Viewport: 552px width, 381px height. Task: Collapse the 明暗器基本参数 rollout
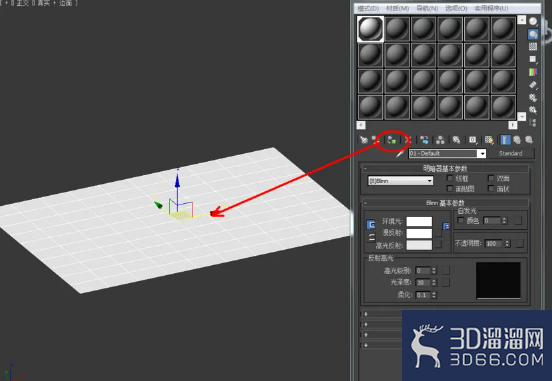point(445,169)
